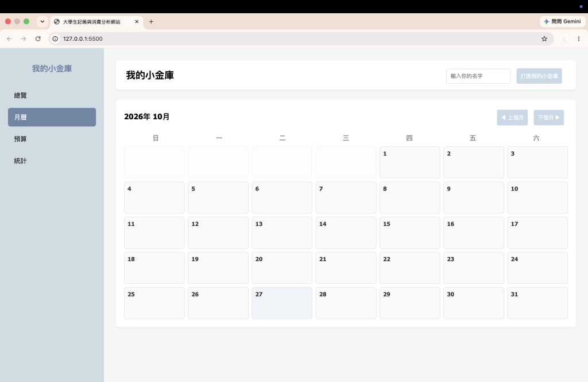
Task: Select October 1 on the calendar
Action: (410, 162)
